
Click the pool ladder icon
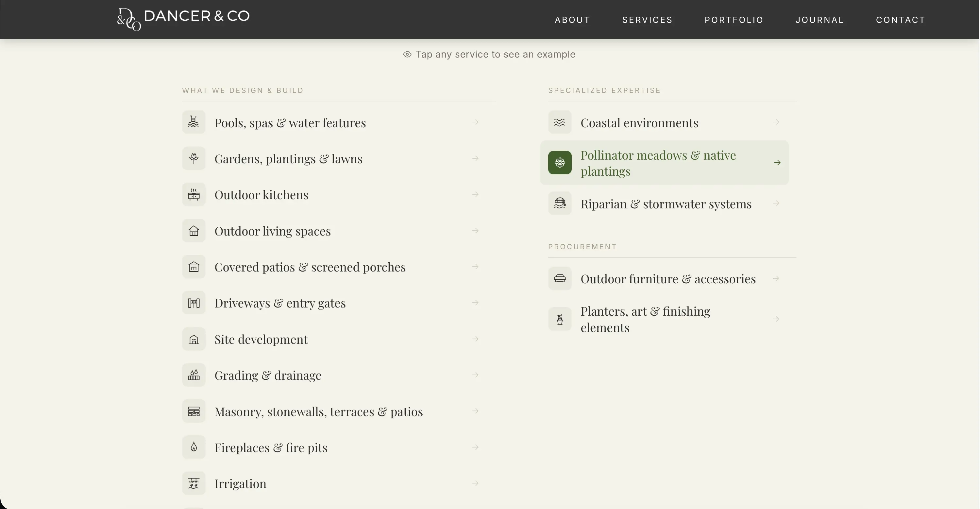click(x=194, y=122)
